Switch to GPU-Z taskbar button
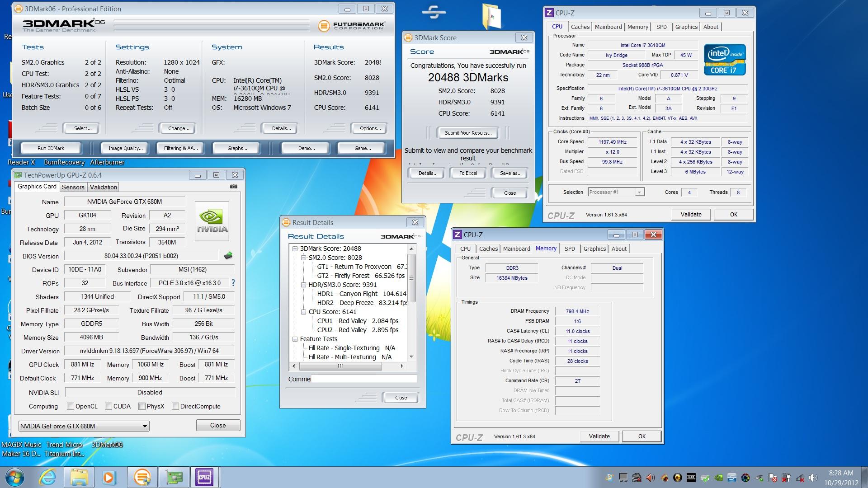Screen dimensions: 868x488 tap(174, 477)
